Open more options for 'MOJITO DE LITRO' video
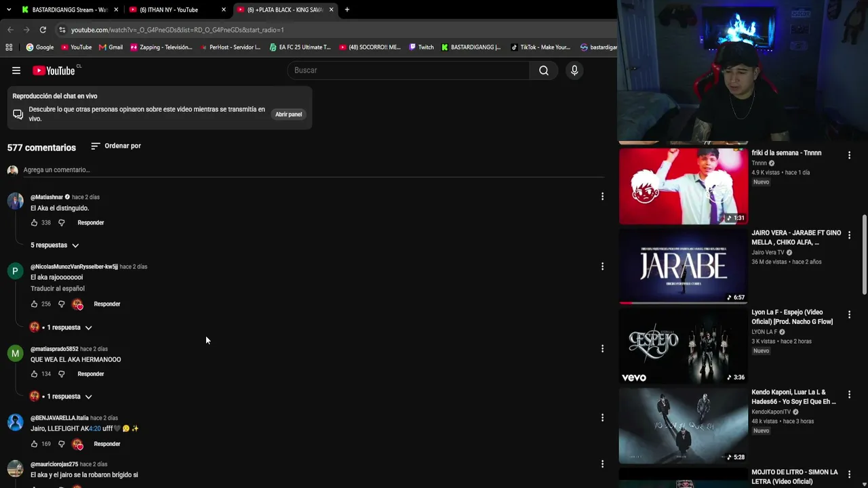868x488 pixels. coord(849,474)
